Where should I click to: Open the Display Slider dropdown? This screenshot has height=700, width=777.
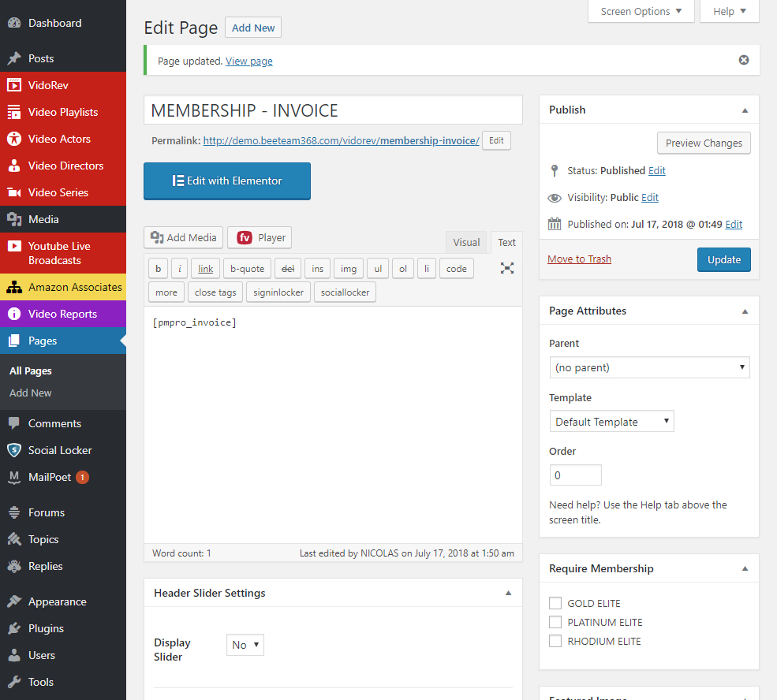pos(245,645)
